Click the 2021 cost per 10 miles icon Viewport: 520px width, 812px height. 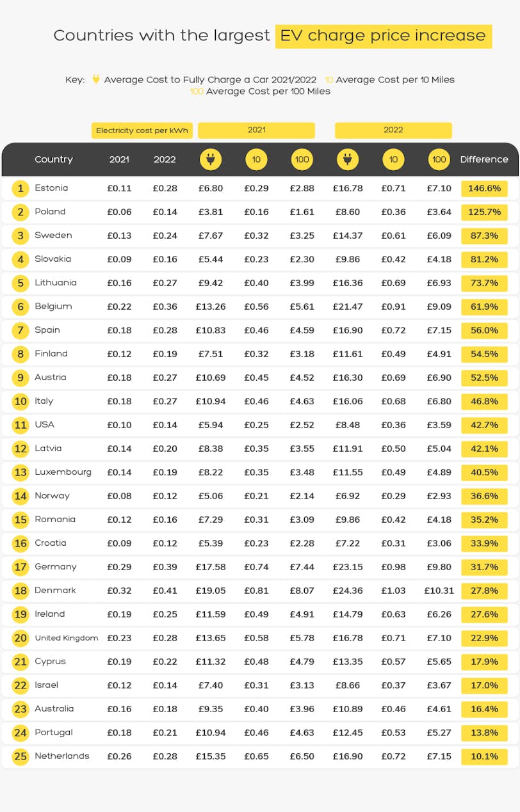256,159
